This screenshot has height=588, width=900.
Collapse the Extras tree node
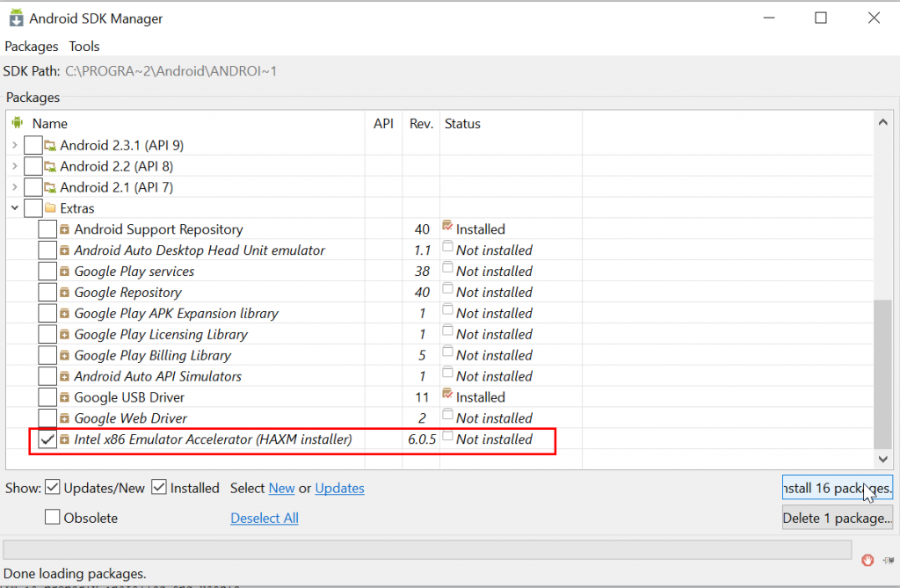point(15,208)
